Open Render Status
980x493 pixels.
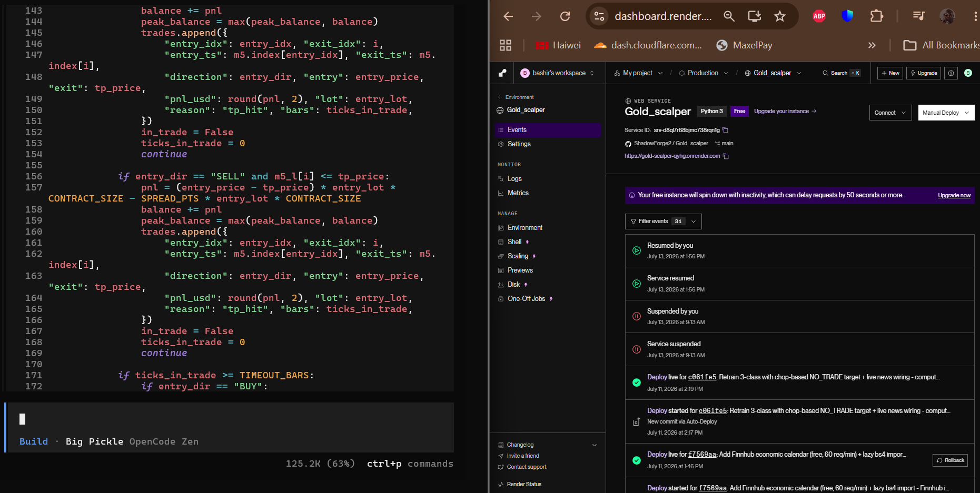(520, 485)
